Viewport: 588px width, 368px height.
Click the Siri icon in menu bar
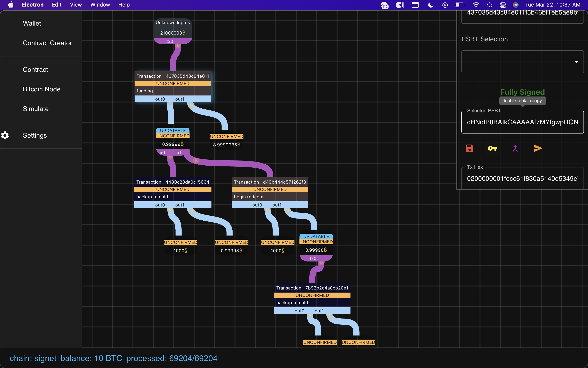coord(516,5)
